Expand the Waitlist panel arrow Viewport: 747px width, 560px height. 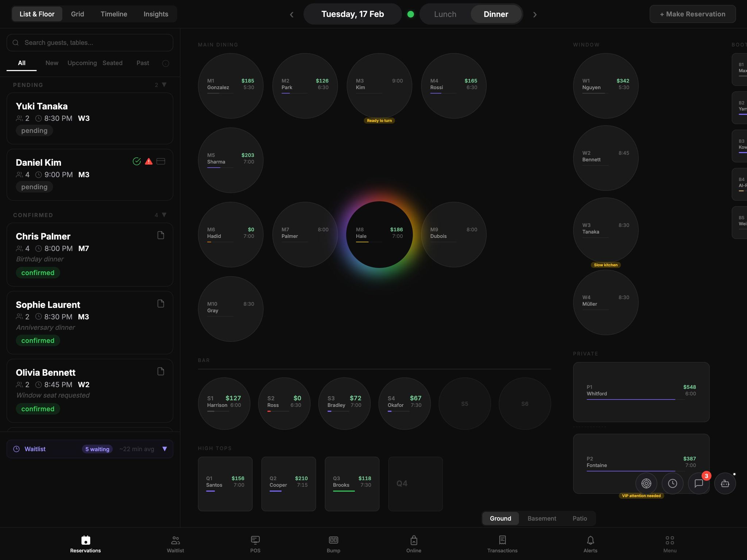165,449
